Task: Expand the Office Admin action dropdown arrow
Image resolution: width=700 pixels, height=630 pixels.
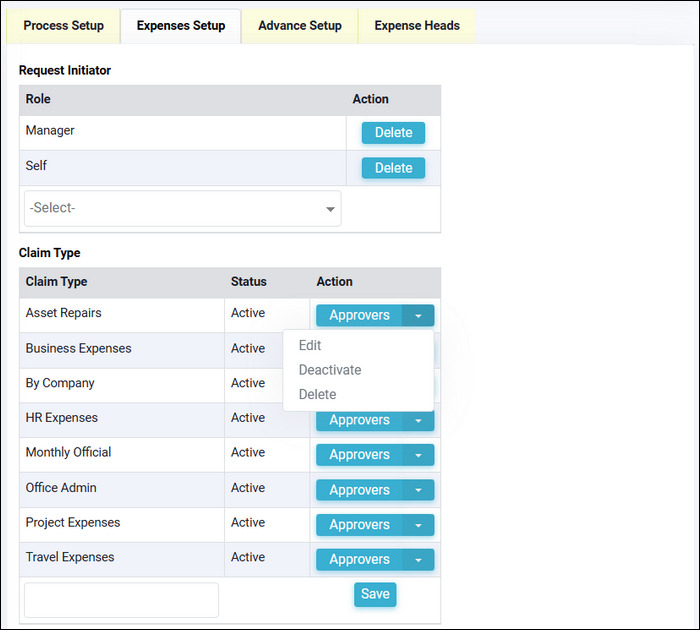Action: (x=418, y=490)
